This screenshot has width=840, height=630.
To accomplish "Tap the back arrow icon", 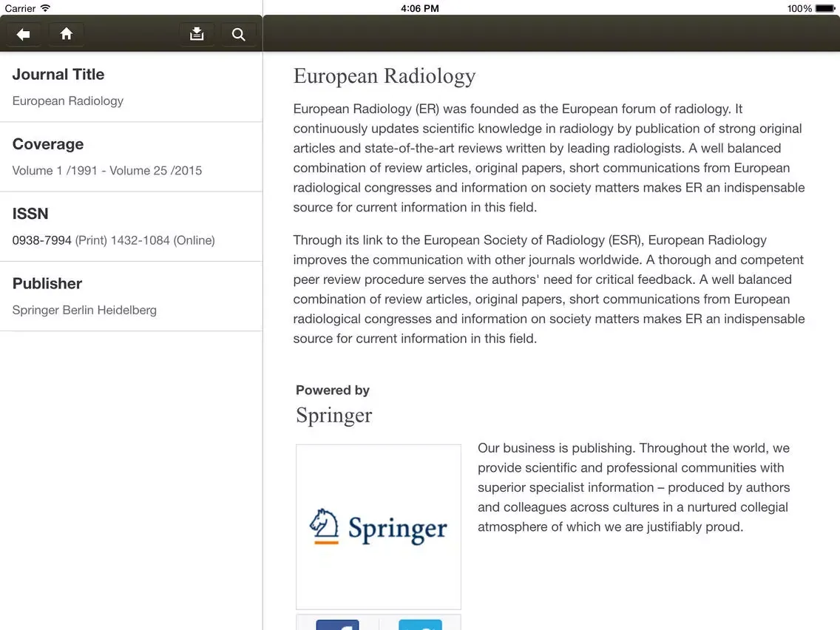I will (x=23, y=34).
